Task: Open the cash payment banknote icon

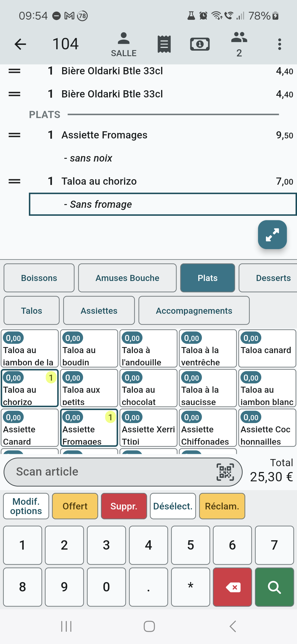Action: (x=200, y=44)
